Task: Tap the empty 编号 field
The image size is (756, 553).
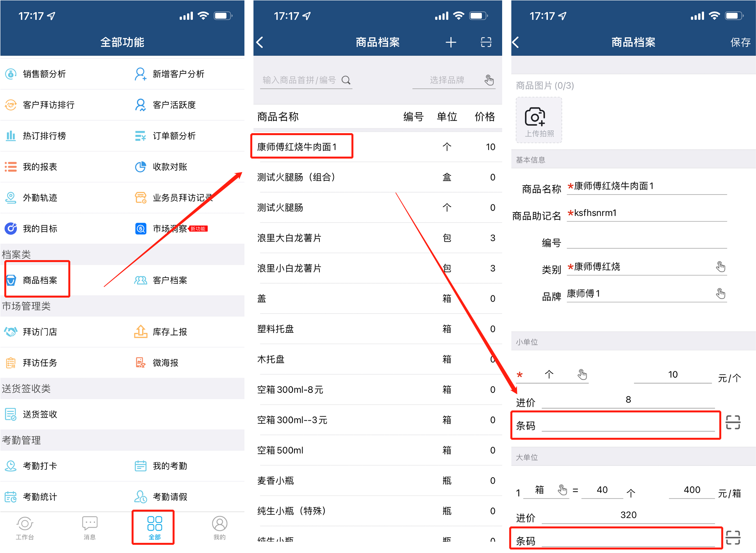Action: (x=647, y=240)
